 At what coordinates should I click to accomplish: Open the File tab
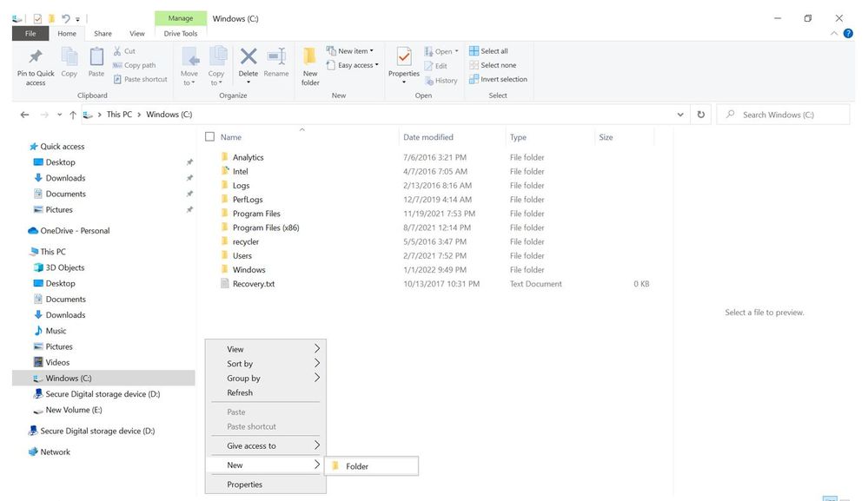30,33
